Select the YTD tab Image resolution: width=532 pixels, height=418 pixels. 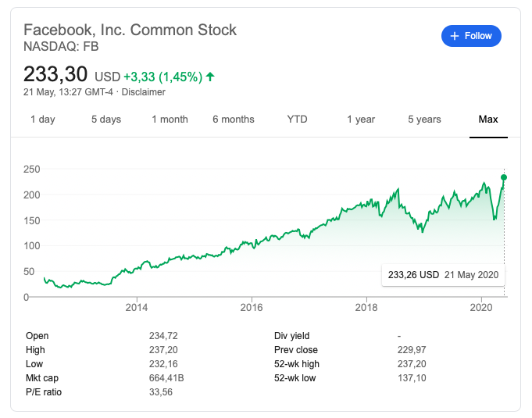(x=297, y=120)
